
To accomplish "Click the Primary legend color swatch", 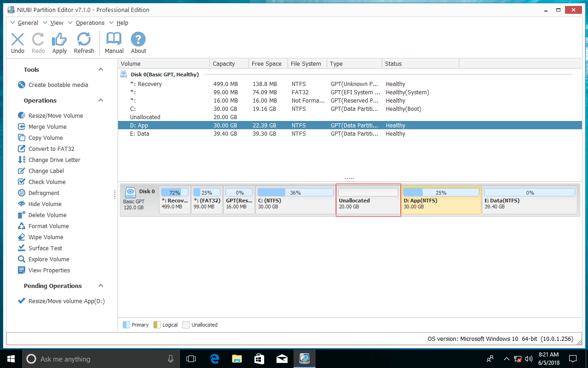I will click(x=126, y=325).
